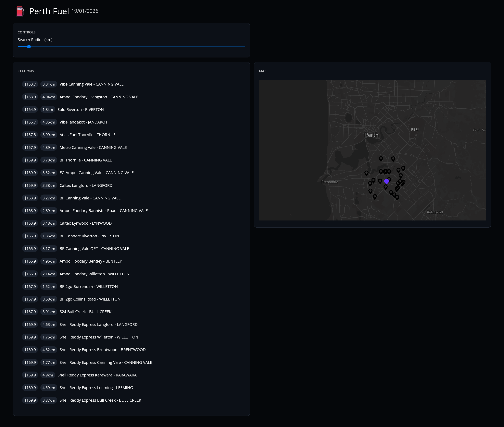Select Vibe Canning Vale station entry
504x427 pixels.
tap(91, 84)
